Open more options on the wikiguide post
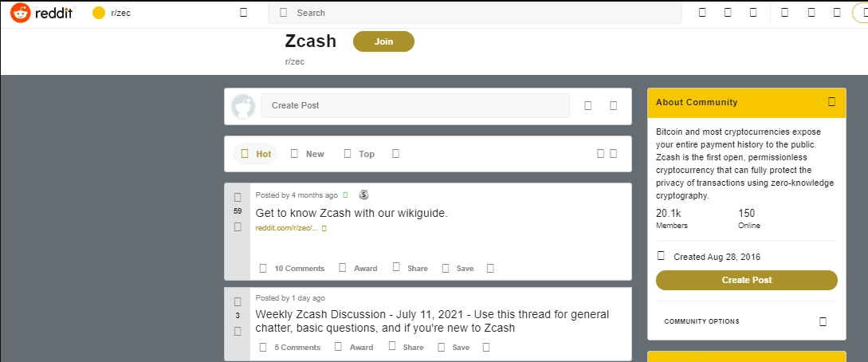This screenshot has width=868, height=362. (489, 269)
